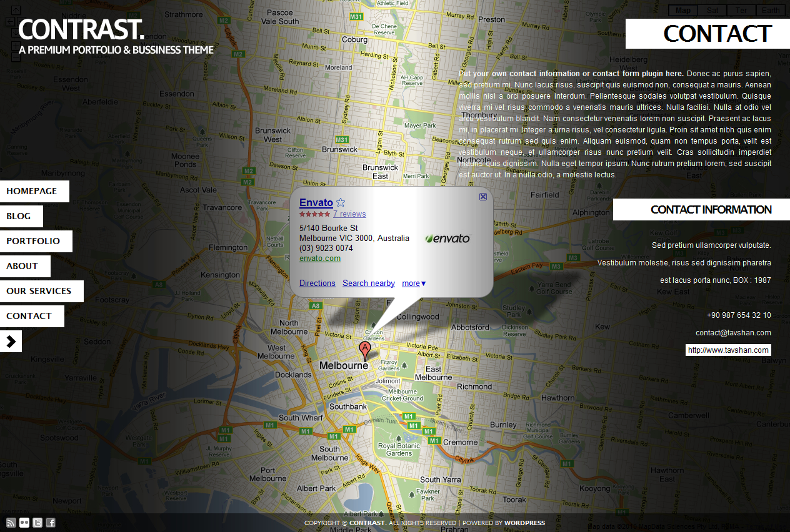Click the five-star rating in info bubble
This screenshot has width=790, height=532.
[x=314, y=214]
